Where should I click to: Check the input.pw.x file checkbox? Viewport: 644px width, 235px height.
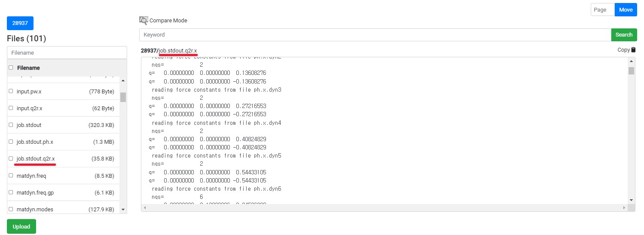11,91
